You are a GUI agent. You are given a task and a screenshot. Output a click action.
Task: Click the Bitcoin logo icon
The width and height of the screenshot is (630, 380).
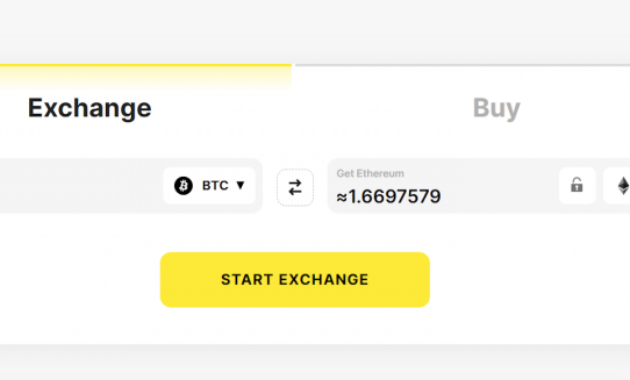tap(183, 186)
